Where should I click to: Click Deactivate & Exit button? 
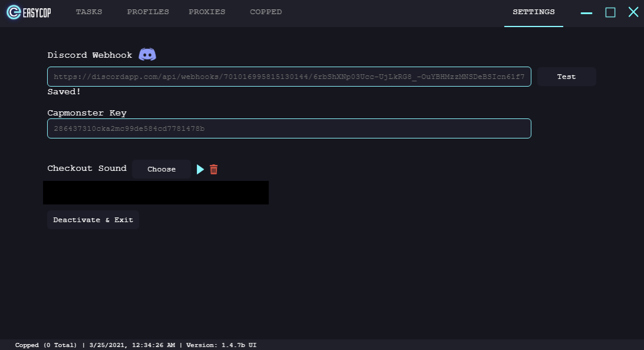pyautogui.click(x=93, y=220)
